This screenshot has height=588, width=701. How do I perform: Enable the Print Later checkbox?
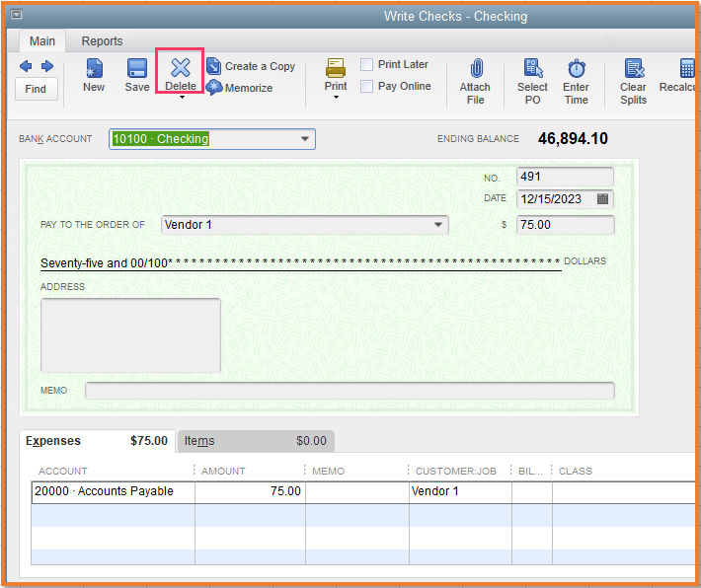pyautogui.click(x=366, y=65)
